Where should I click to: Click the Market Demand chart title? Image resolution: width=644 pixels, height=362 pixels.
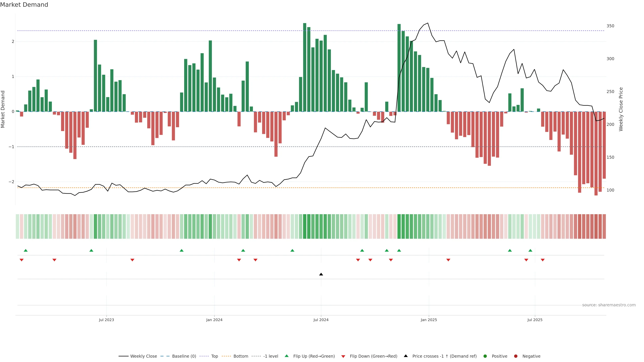24,5
